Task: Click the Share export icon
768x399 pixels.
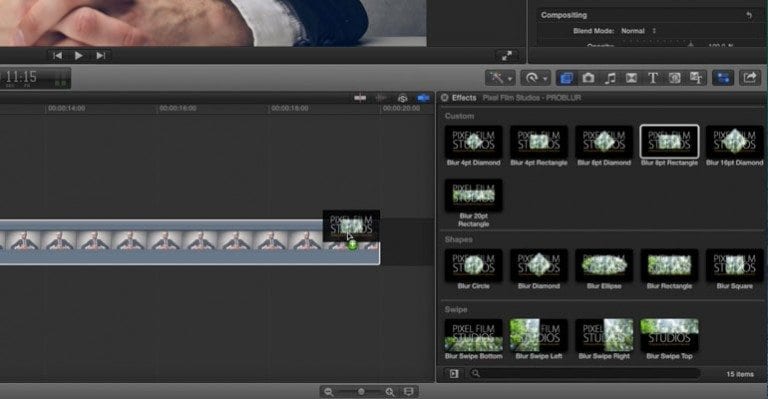Action: coord(750,77)
